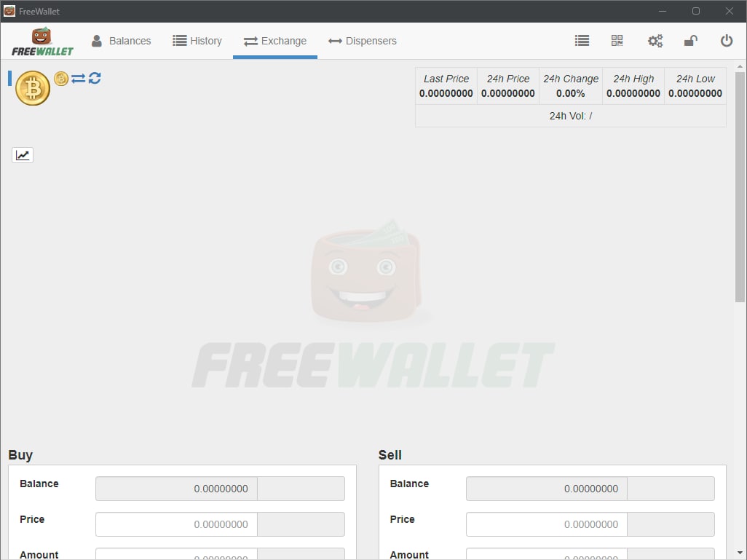Click the 0.00% change value

[x=571, y=93]
